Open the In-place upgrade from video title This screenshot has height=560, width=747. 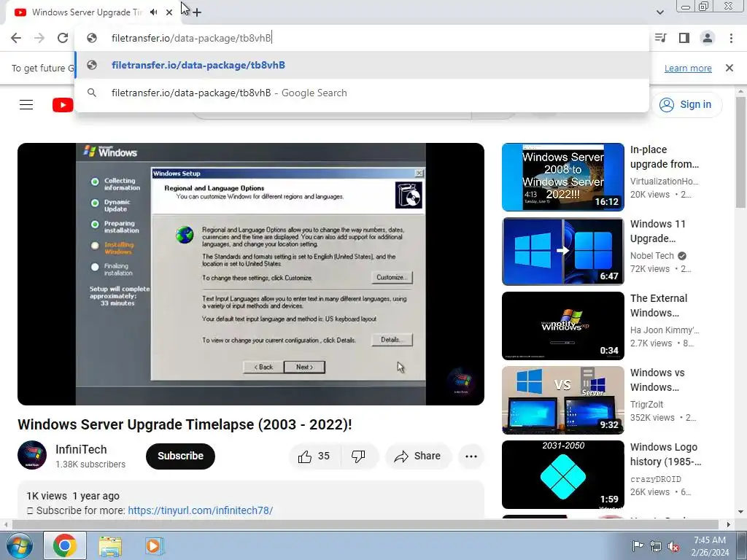(665, 157)
